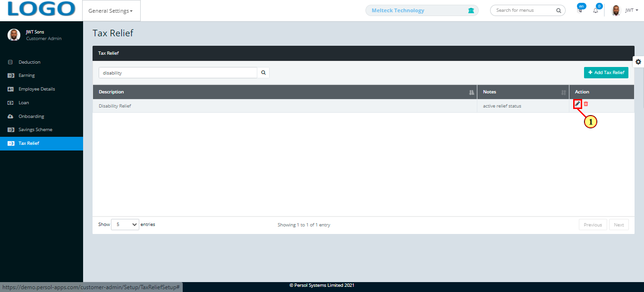Viewport: 644px width, 292px height.
Task: Open Savings Scheme in the sidebar
Action: (42, 130)
